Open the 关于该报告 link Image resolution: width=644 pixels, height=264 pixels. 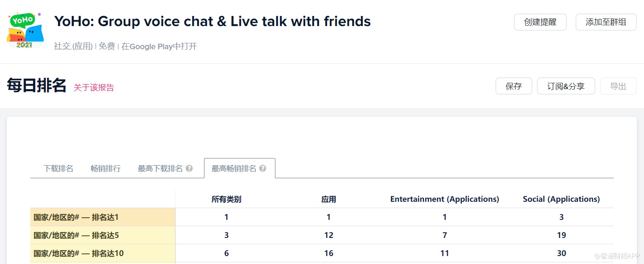pyautogui.click(x=94, y=87)
